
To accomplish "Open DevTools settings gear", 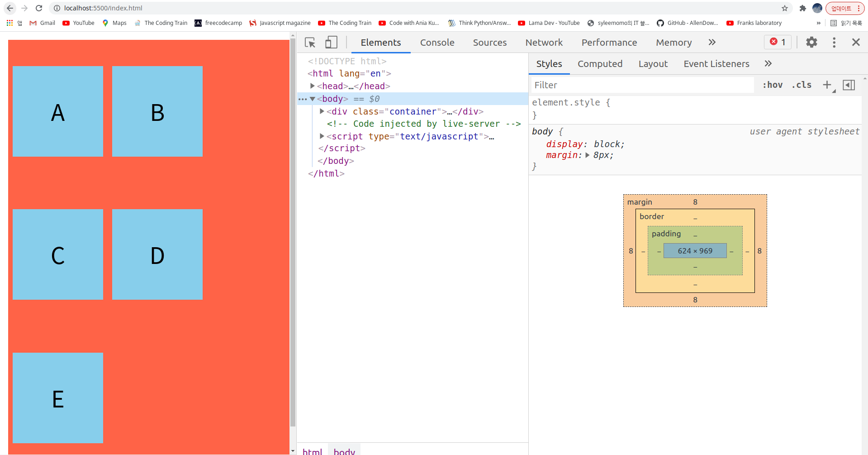I will coord(811,42).
